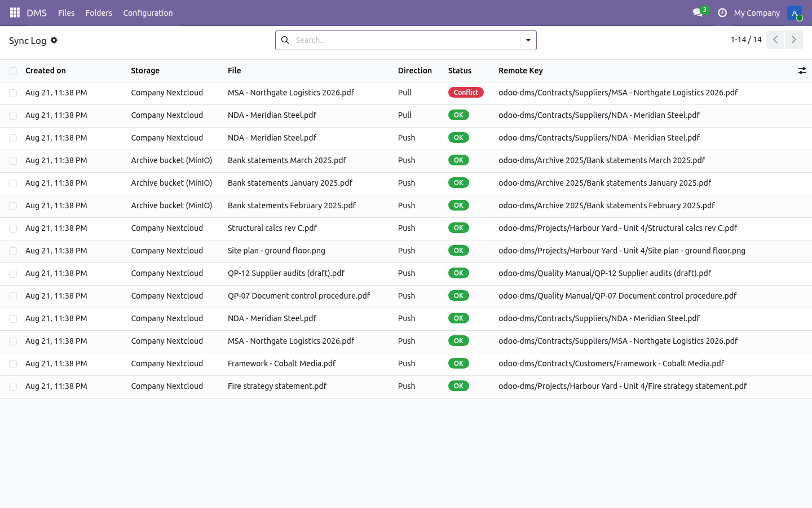Check the NDA Meridian Steel Pull row
Screen dimensions: 812x508
click(13, 115)
